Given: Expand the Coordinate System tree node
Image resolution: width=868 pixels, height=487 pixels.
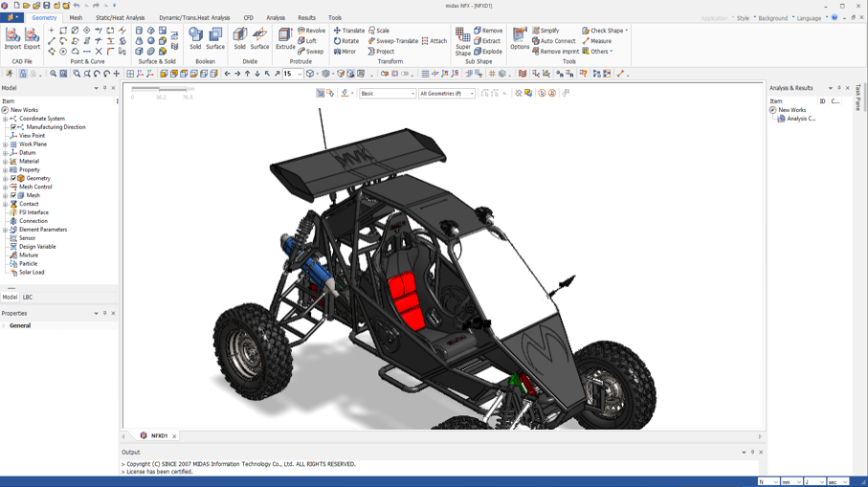Looking at the screenshot, I should coord(5,119).
